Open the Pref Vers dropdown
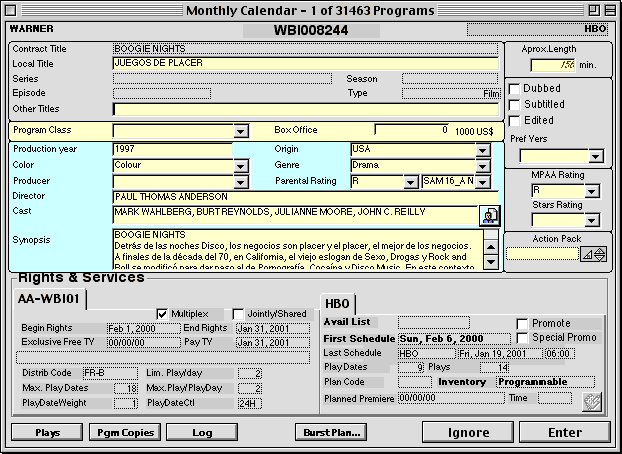Image resolution: width=622 pixels, height=454 pixels. pos(596,156)
